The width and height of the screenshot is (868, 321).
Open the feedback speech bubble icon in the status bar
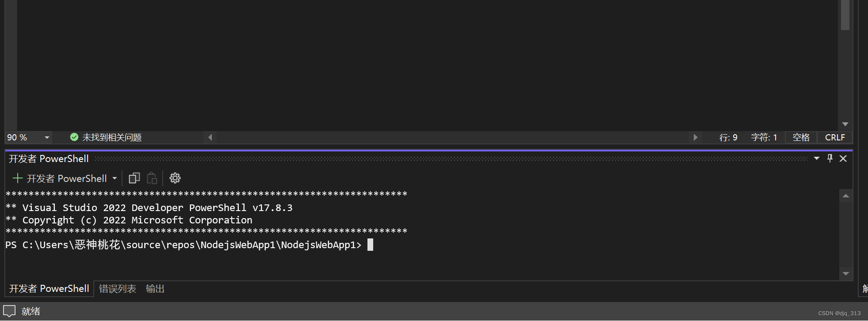[9, 311]
